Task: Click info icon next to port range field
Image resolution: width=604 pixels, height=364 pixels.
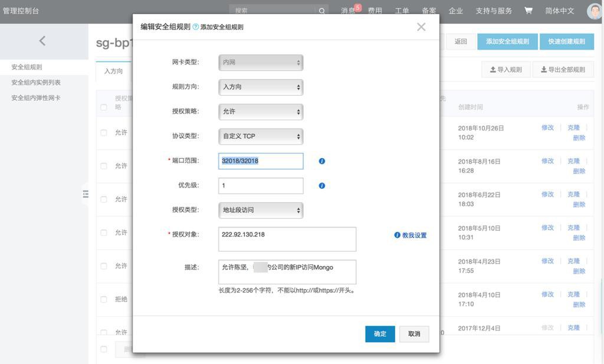Action: pyautogui.click(x=322, y=161)
